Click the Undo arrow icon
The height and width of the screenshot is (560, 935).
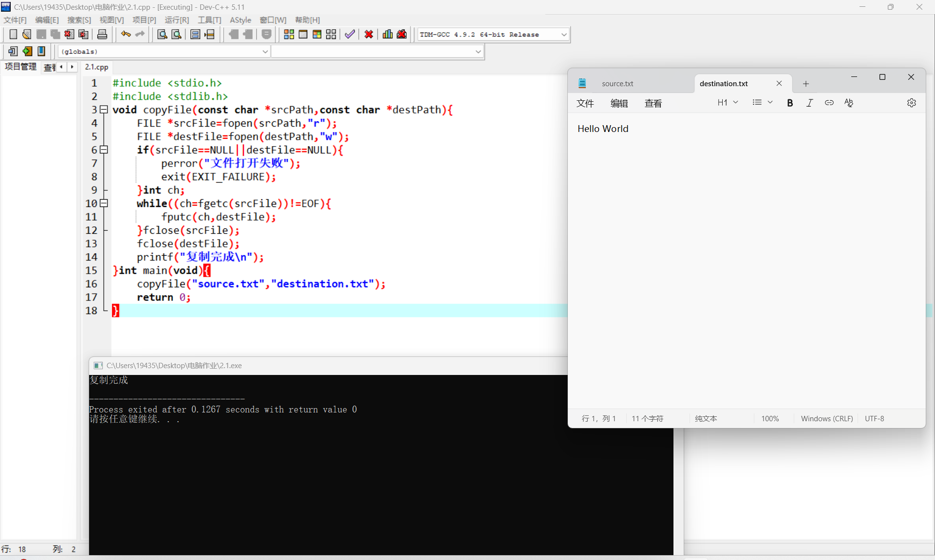click(x=126, y=35)
